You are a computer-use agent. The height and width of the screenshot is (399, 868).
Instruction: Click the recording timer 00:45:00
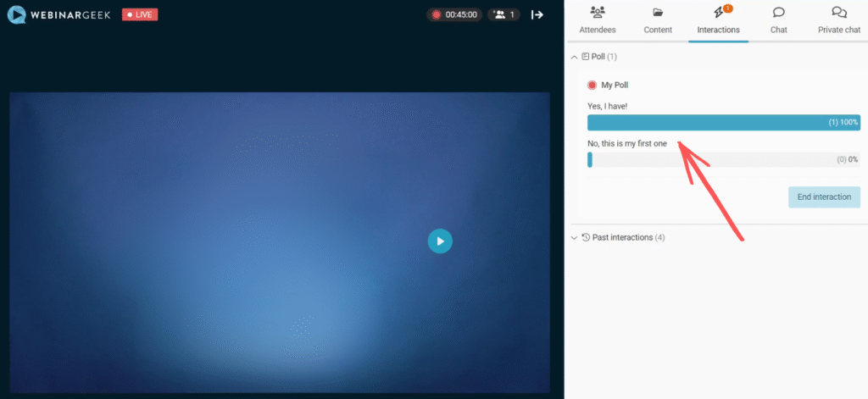click(454, 15)
